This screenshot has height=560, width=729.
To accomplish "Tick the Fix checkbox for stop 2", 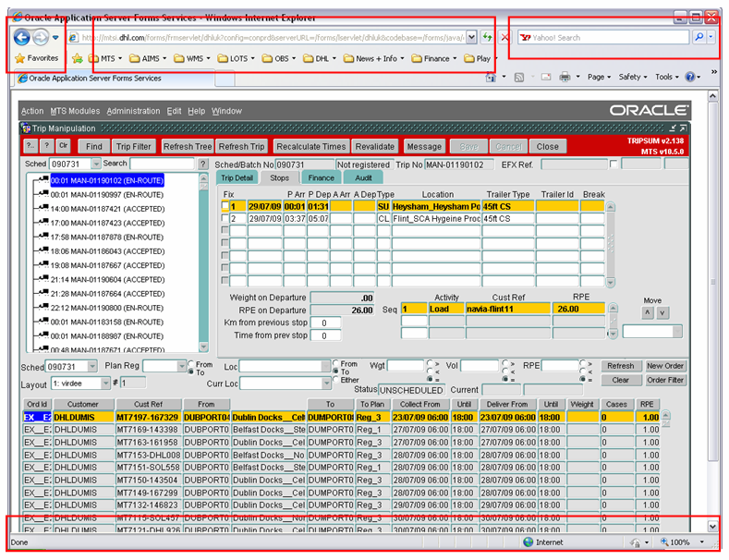I will pos(225,218).
